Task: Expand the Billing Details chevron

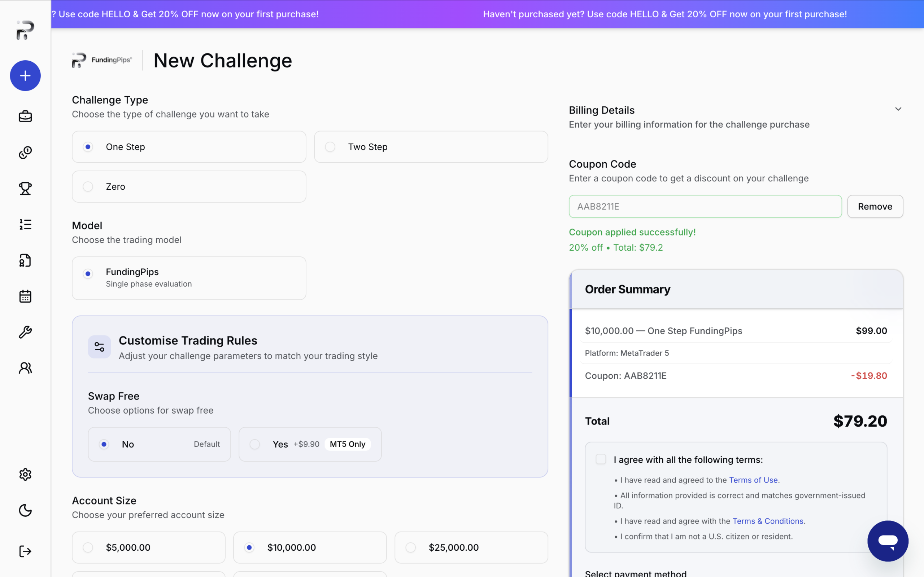Action: [x=898, y=109]
